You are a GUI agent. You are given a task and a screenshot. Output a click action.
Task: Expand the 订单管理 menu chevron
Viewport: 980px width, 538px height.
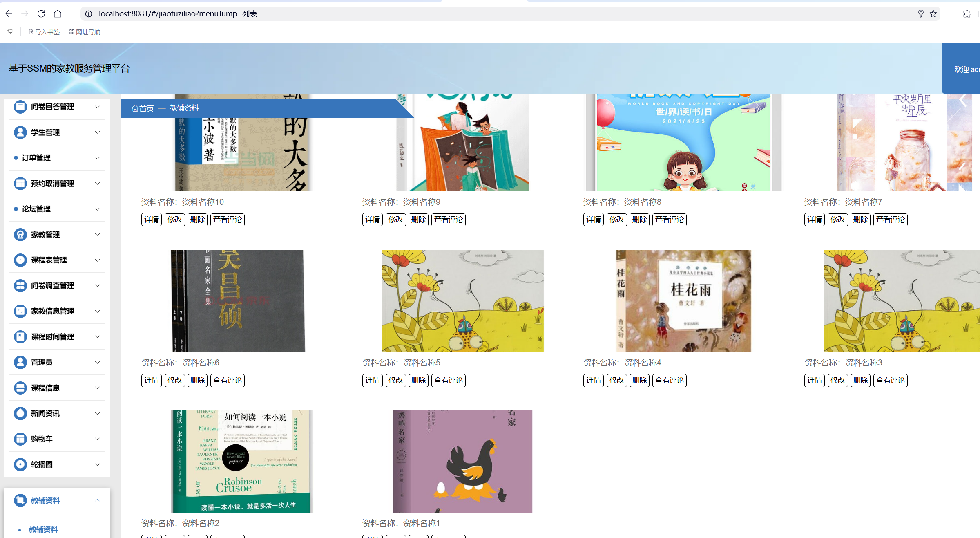click(x=97, y=158)
